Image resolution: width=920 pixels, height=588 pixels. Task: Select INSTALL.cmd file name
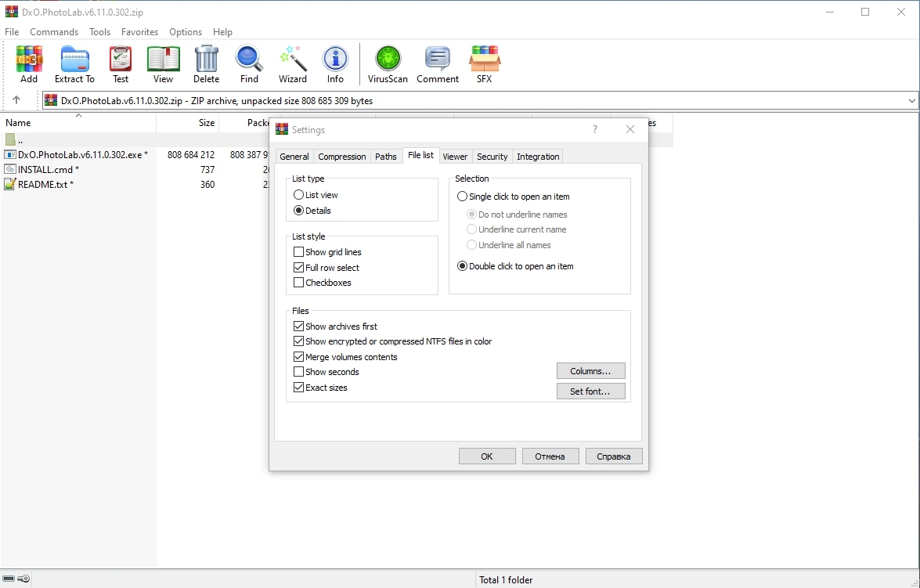coord(48,170)
